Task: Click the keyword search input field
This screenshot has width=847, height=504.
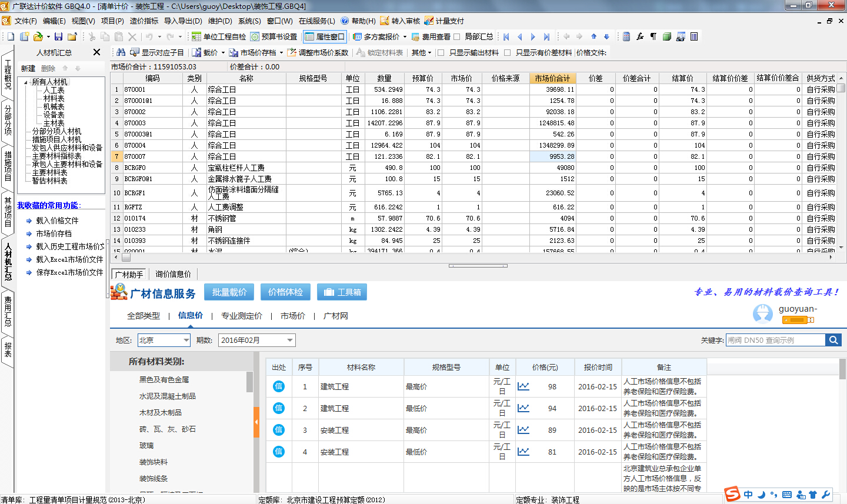Action: tap(775, 340)
